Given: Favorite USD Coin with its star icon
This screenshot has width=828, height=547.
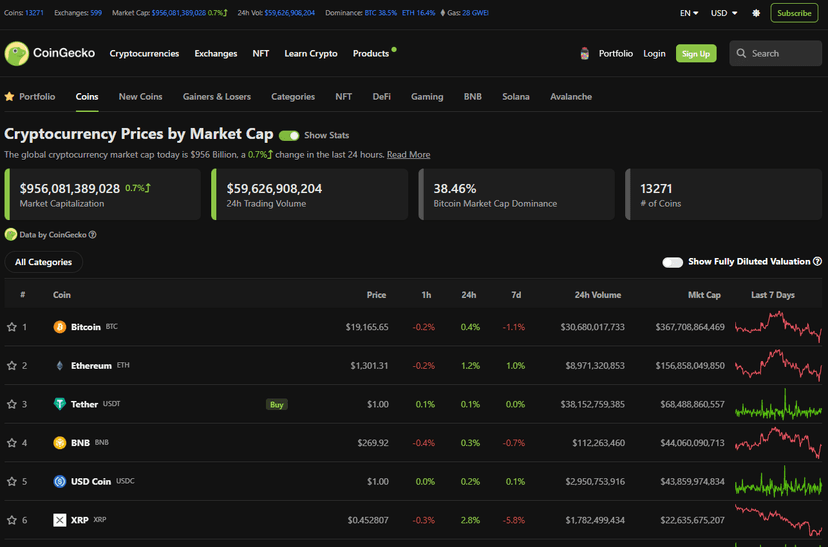Looking at the screenshot, I should [x=12, y=481].
